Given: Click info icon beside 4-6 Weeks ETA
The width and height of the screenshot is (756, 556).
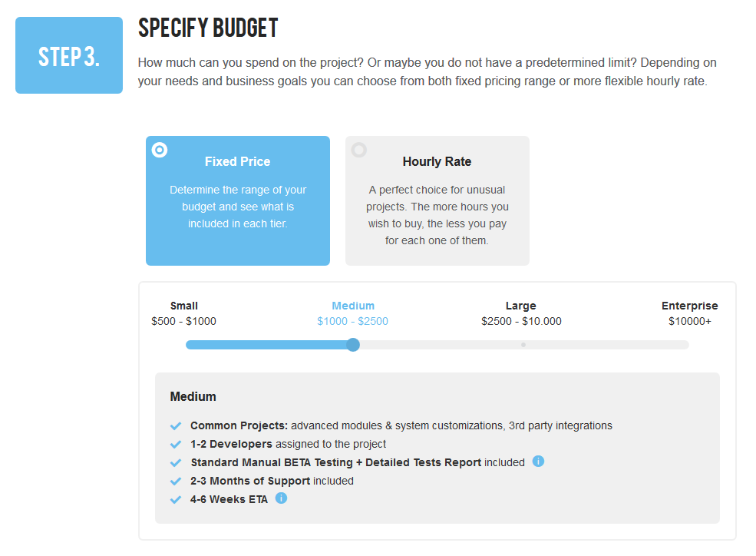Looking at the screenshot, I should pyautogui.click(x=281, y=498).
